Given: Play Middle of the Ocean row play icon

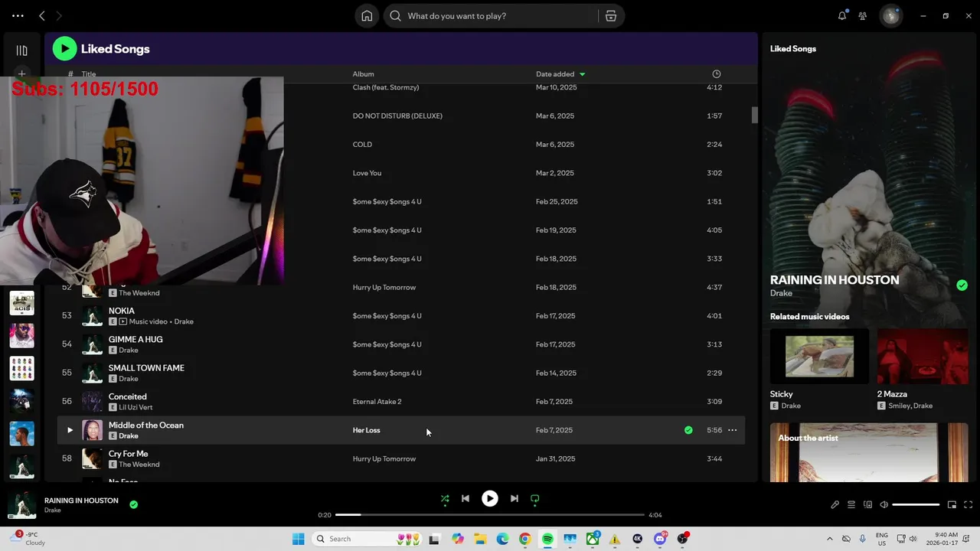Looking at the screenshot, I should pos(70,430).
